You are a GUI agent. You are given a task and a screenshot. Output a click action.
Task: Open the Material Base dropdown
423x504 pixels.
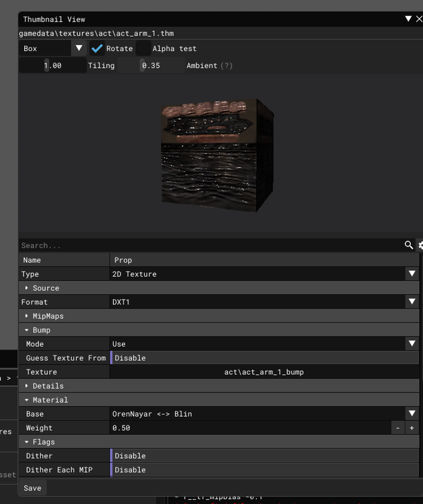pyautogui.click(x=264, y=414)
